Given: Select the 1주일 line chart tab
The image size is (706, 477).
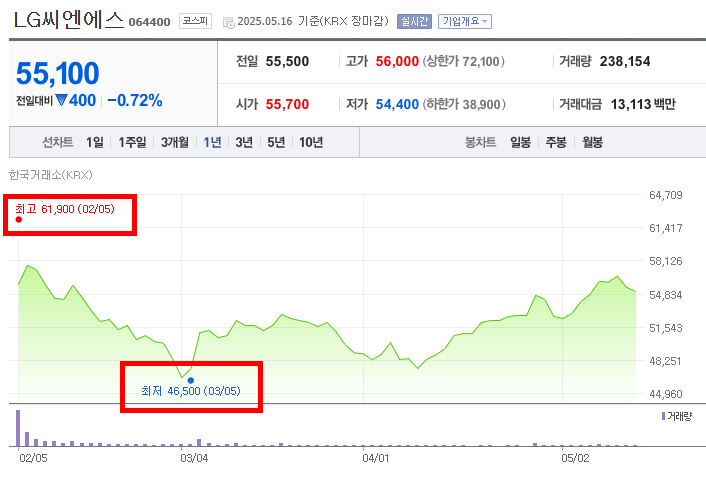Looking at the screenshot, I should 132,142.
